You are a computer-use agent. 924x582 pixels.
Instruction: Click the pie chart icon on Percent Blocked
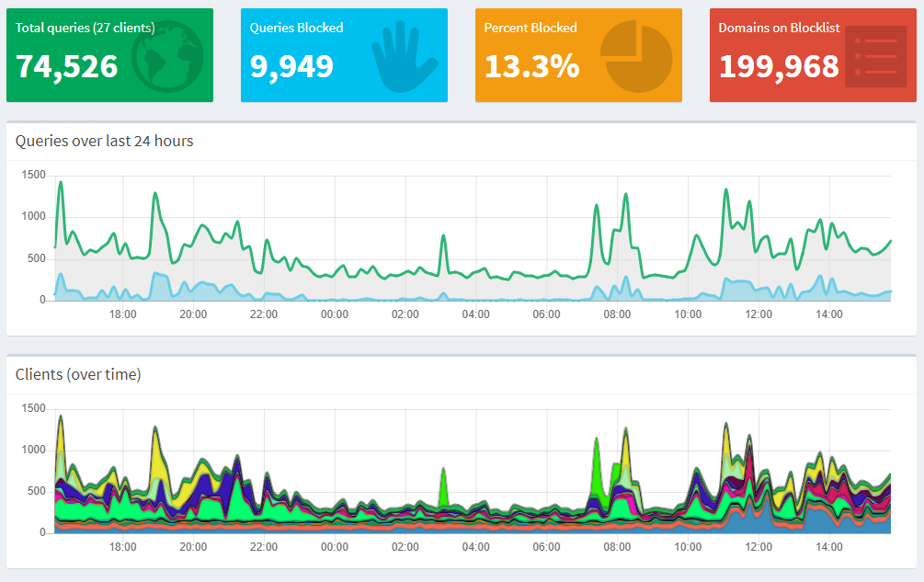point(635,57)
